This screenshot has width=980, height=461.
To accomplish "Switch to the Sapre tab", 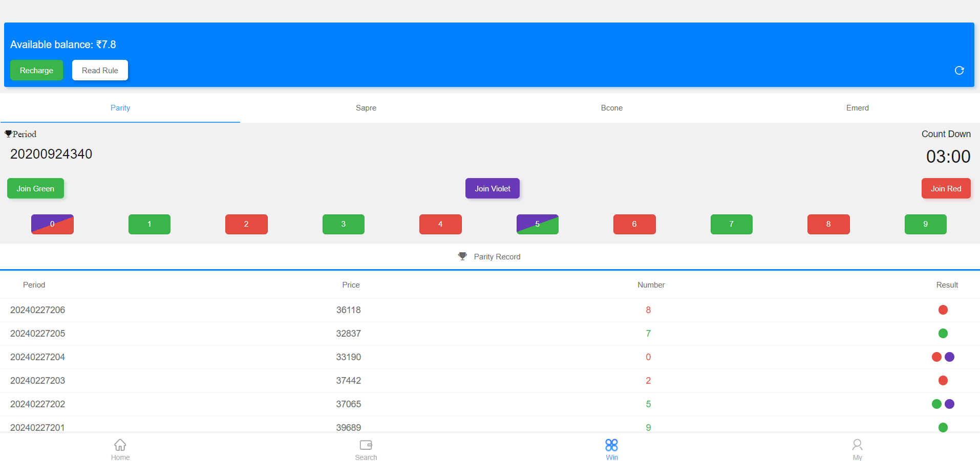I will pyautogui.click(x=366, y=108).
